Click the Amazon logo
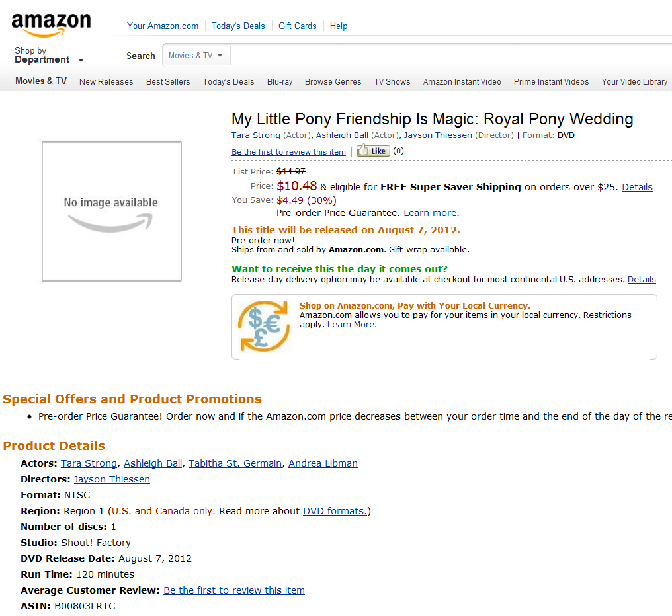The image size is (672, 616). pos(51,25)
